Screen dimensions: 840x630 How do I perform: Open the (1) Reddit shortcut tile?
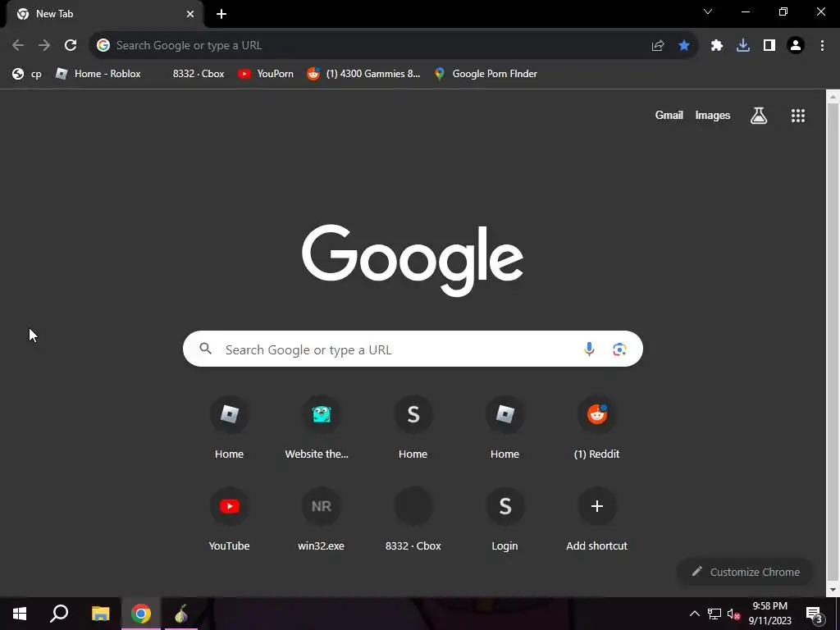[597, 428]
